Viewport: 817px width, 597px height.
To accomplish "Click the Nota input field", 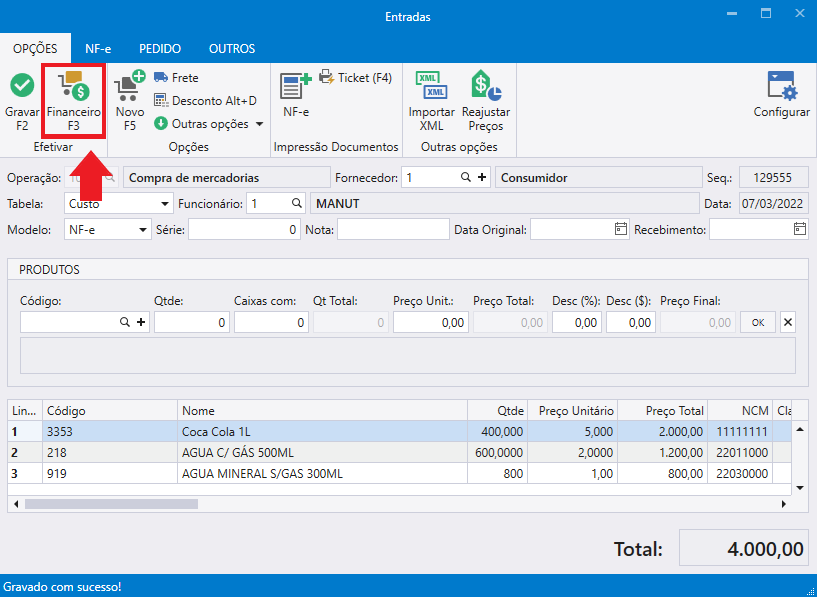I will (x=393, y=229).
